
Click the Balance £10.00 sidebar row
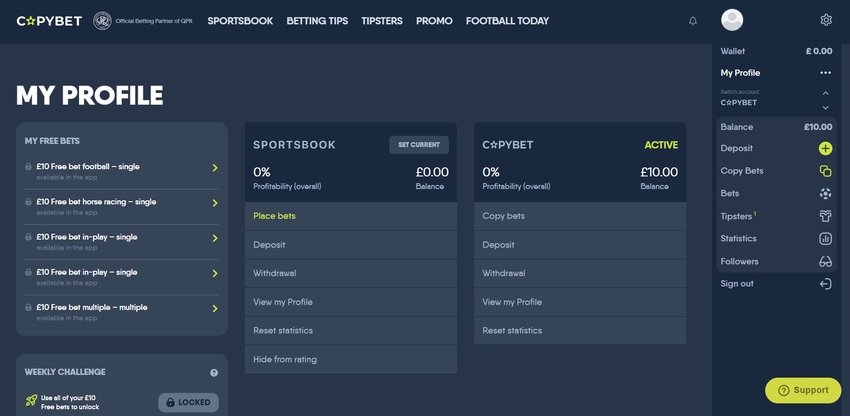point(776,127)
